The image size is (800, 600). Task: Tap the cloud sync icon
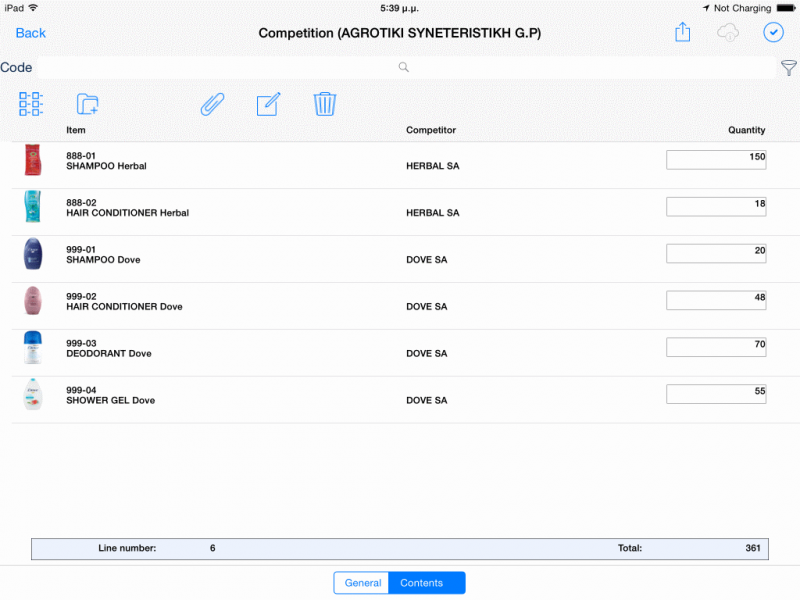coord(728,33)
